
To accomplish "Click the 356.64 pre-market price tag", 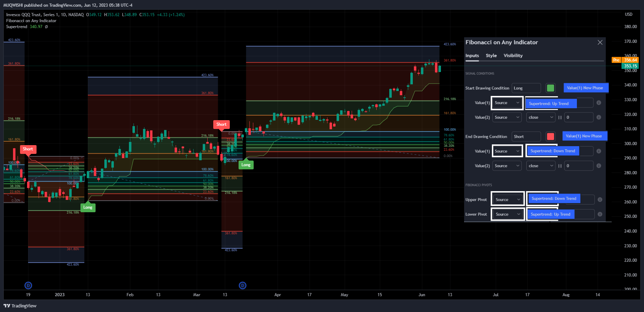I will point(630,60).
